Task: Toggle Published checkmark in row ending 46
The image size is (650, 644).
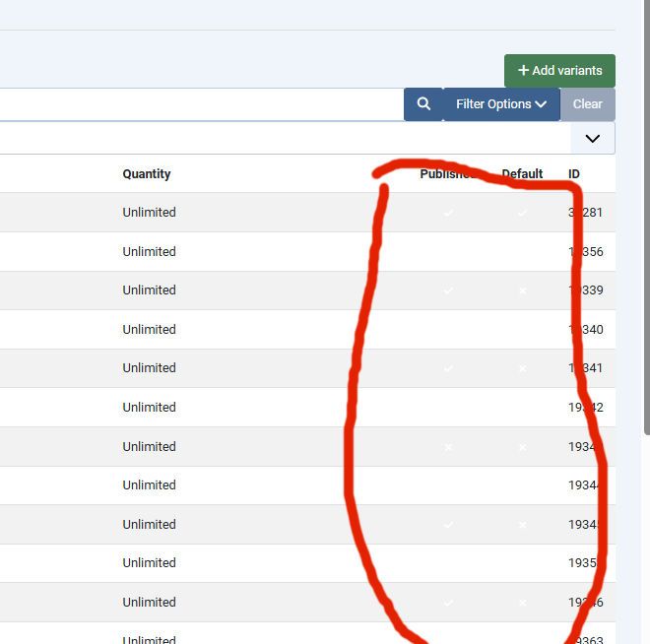Action: coord(448,603)
